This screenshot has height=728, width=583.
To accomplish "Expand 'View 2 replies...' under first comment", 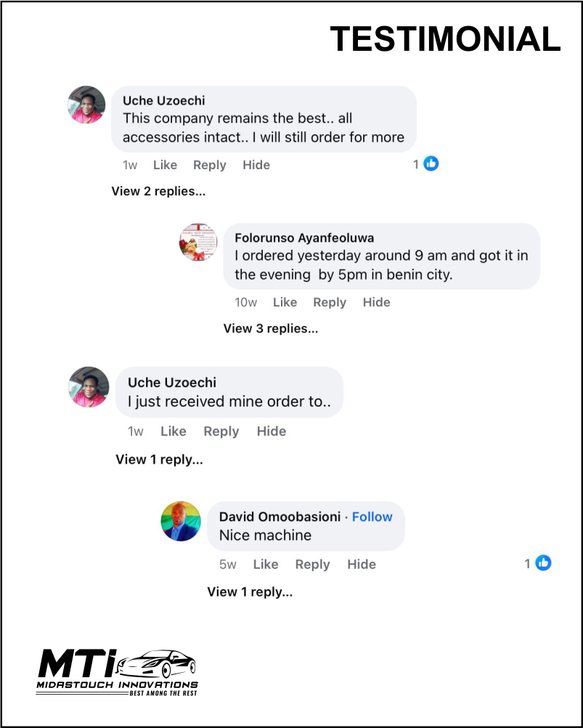I will tap(158, 192).
